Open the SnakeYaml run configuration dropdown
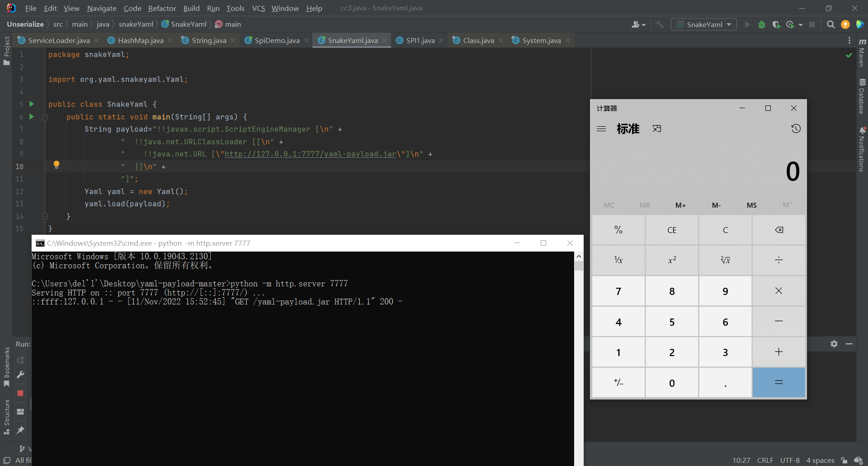Image resolution: width=868 pixels, height=466 pixels. tap(704, 24)
